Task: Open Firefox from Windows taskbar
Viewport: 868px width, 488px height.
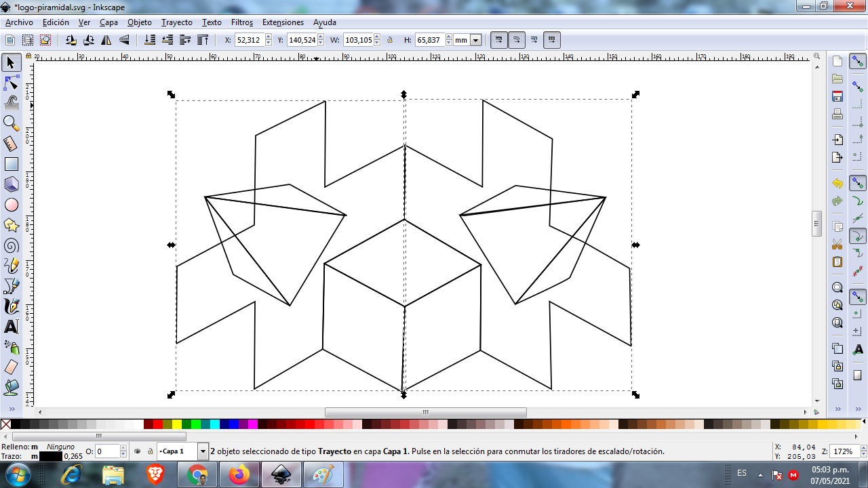Action: coord(239,475)
